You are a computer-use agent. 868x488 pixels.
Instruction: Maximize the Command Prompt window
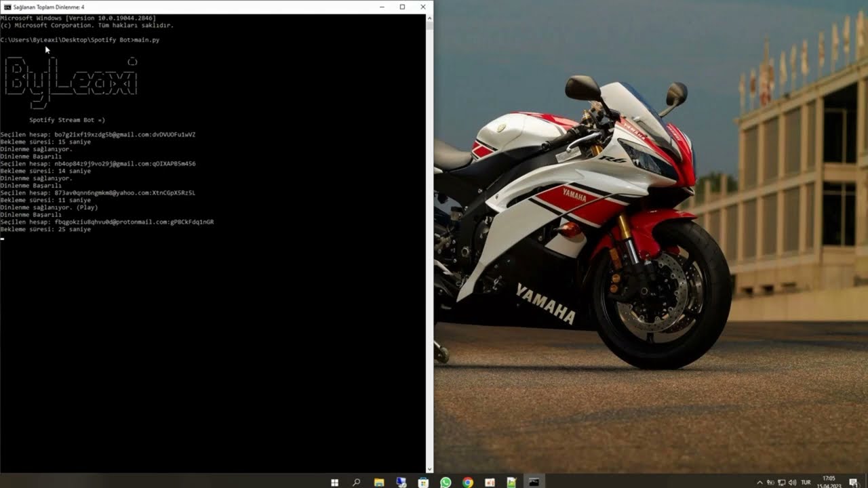click(x=402, y=7)
